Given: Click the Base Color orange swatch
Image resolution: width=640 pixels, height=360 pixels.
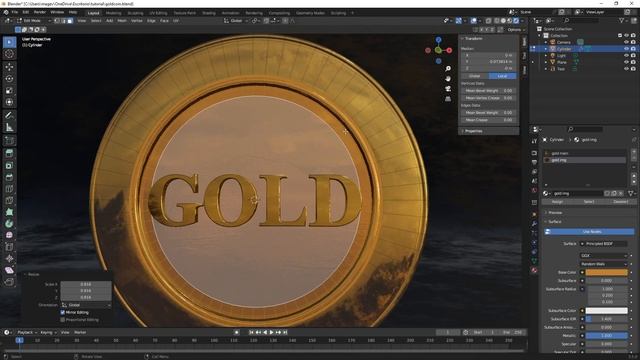Looking at the screenshot, I should 607,272.
